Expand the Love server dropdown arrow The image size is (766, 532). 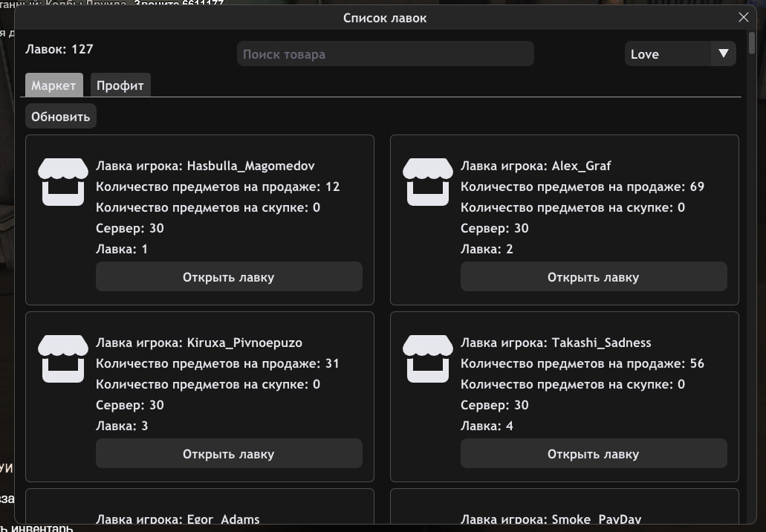(723, 53)
